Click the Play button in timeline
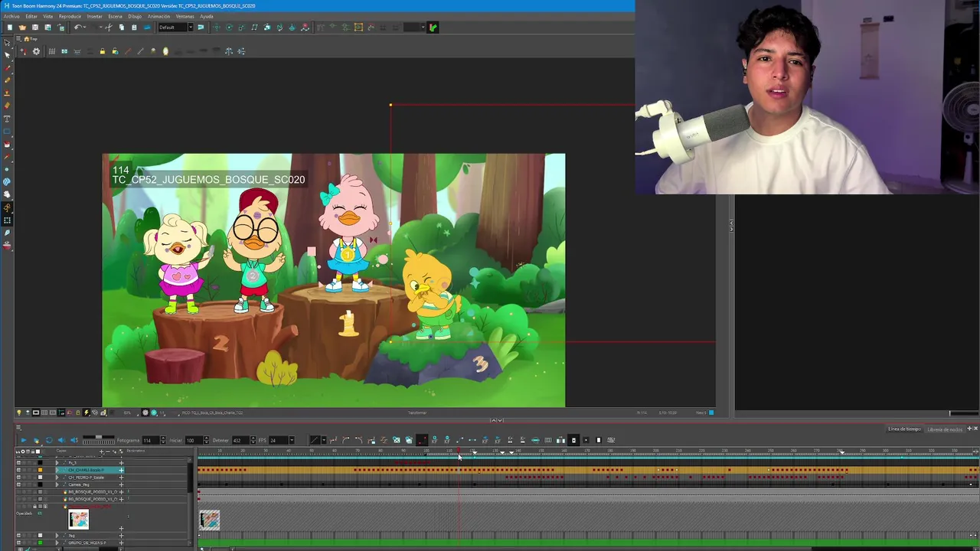This screenshot has height=551, width=980. (x=24, y=440)
